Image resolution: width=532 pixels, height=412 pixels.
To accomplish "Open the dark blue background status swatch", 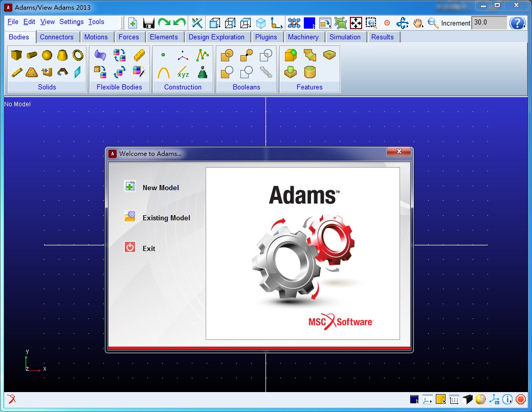I will pos(414,399).
